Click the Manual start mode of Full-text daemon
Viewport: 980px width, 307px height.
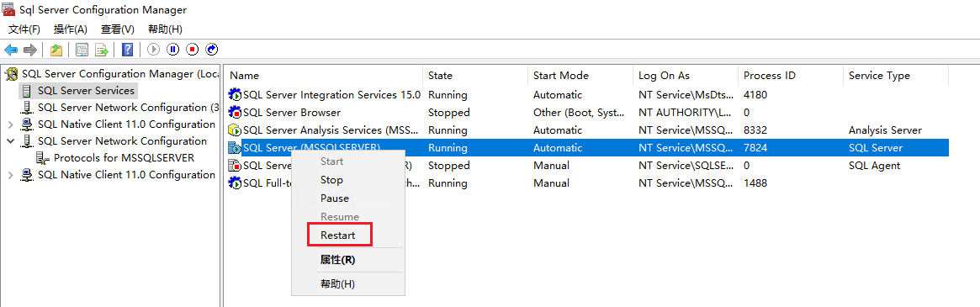(551, 183)
